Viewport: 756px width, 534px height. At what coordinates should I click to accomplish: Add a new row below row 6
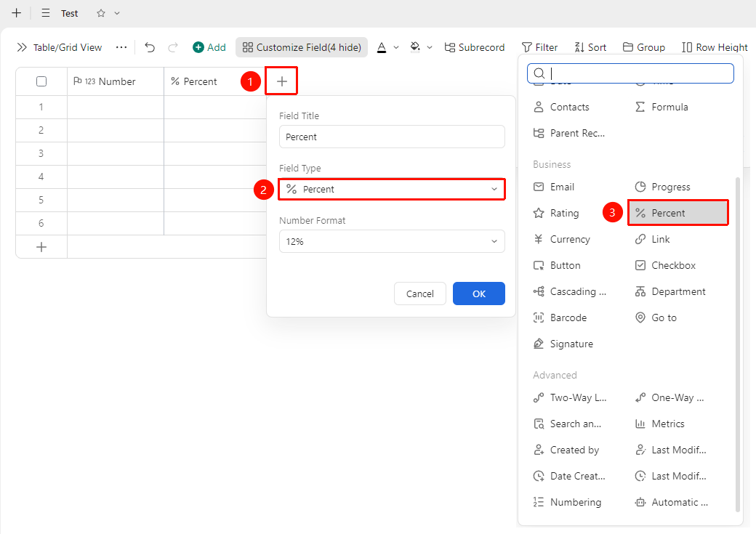pos(41,247)
